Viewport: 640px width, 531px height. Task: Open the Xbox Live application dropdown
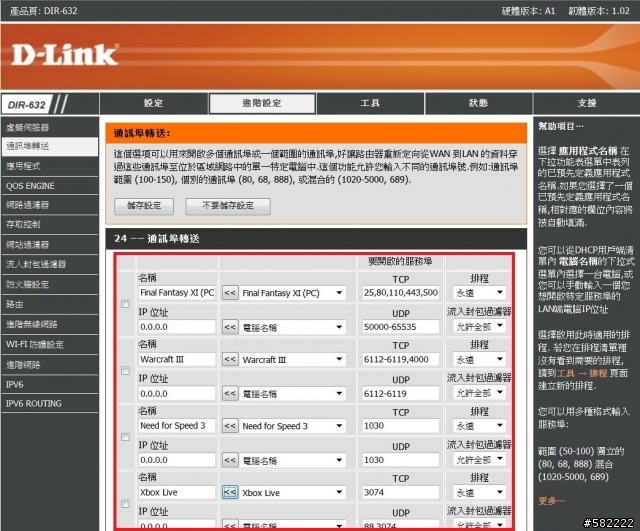click(x=292, y=493)
